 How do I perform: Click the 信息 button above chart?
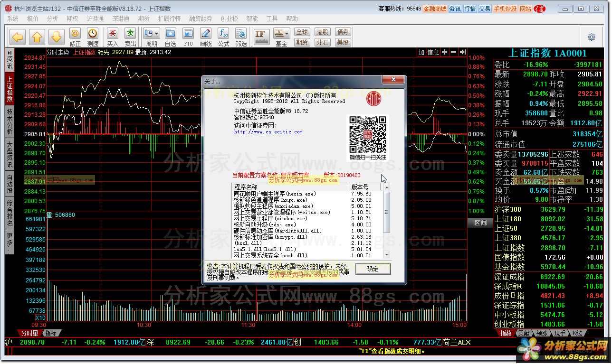point(433,52)
